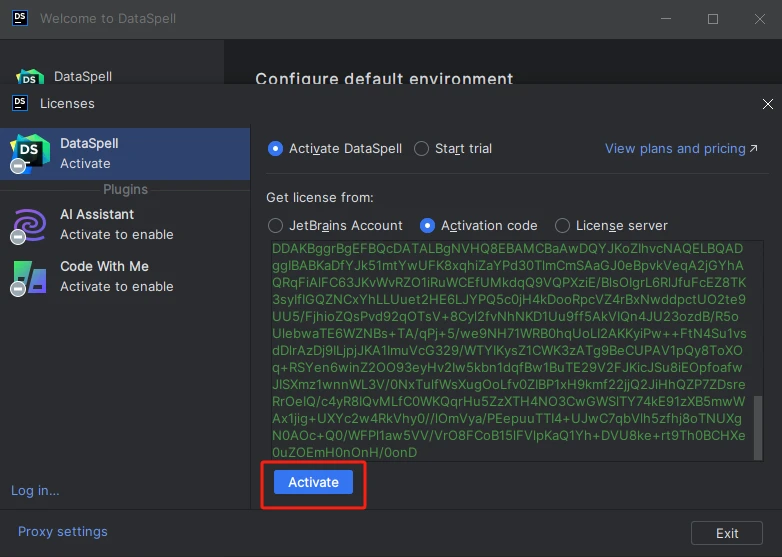Maximize the Welcome to DataSpell window
The width and height of the screenshot is (782, 557).
(x=713, y=18)
